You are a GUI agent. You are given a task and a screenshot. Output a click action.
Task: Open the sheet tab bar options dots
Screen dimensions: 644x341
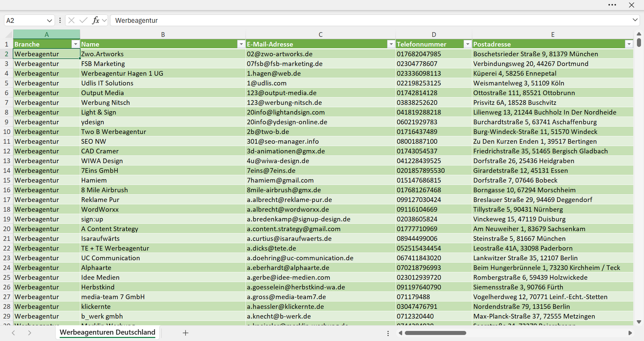coord(388,333)
